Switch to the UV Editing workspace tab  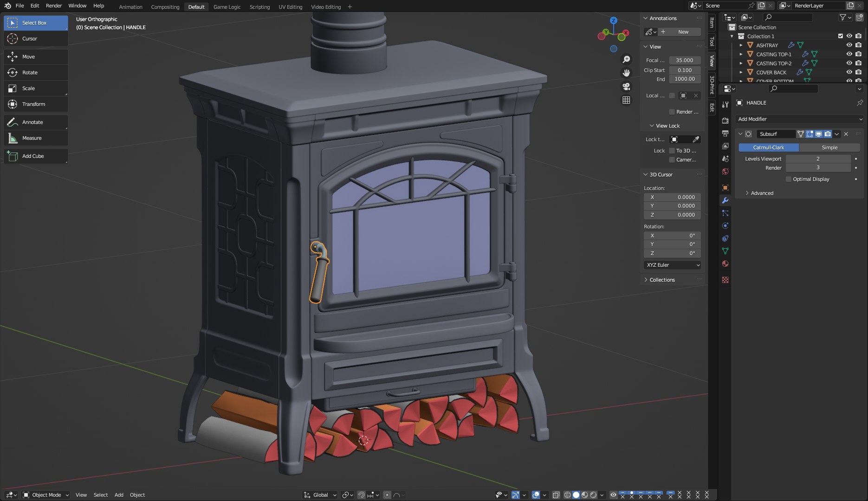click(290, 7)
